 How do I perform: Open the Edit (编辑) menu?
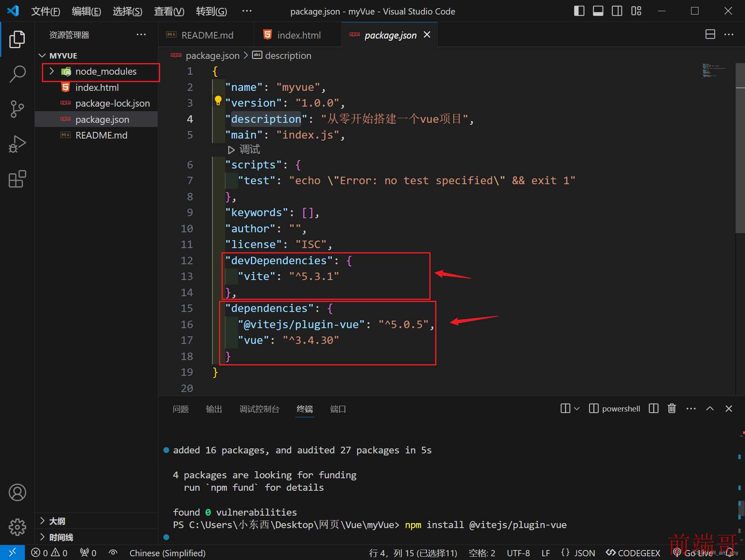click(86, 11)
